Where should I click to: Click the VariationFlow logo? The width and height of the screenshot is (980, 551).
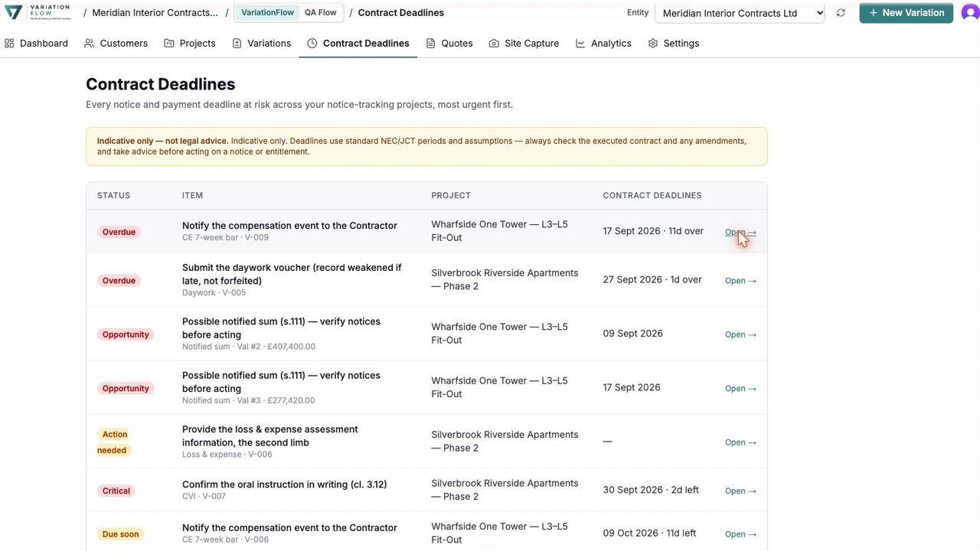38,12
